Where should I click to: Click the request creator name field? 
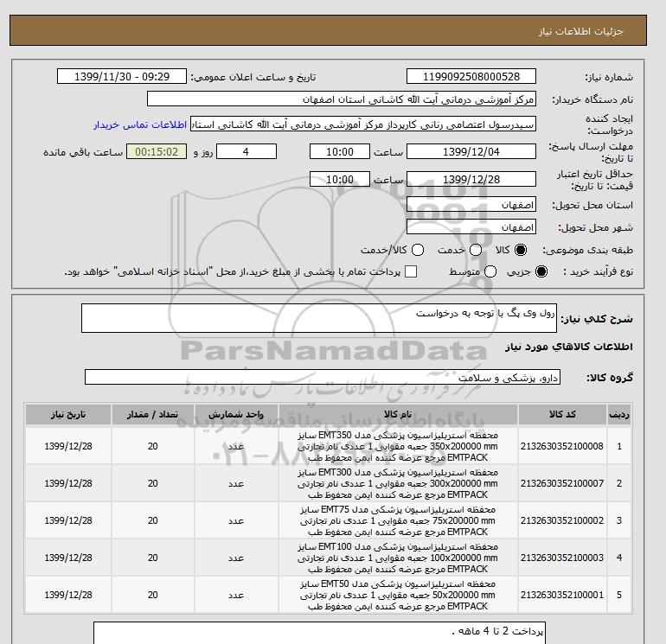point(363,124)
